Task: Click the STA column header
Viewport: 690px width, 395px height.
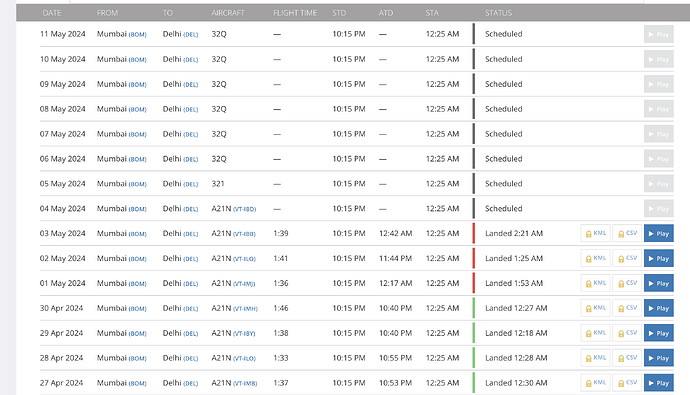Action: tap(432, 13)
